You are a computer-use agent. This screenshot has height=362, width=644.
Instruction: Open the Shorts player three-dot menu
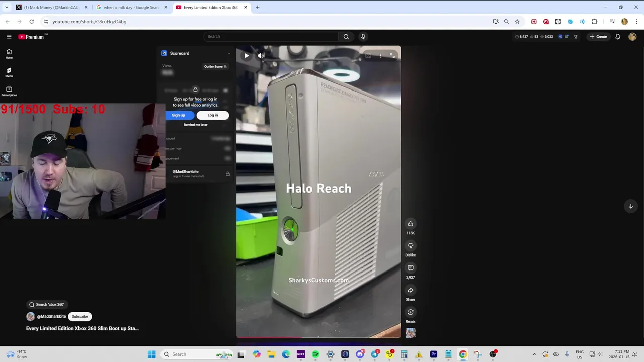[x=380, y=56]
